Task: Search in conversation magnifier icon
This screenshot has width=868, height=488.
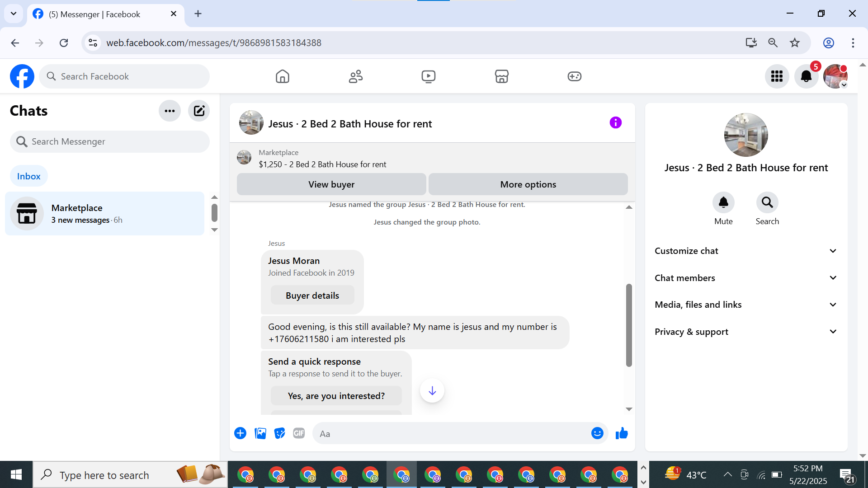Action: [x=767, y=202]
